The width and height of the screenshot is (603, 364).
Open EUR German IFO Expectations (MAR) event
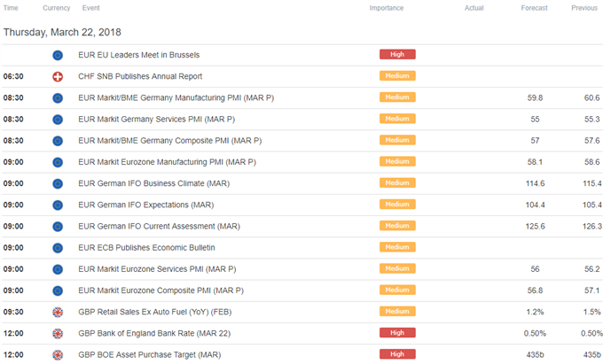pos(145,205)
